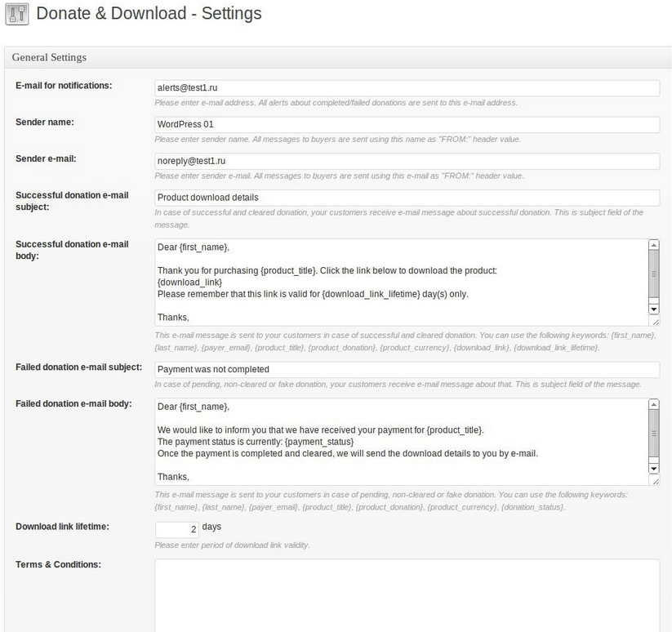
Task: Click scroll-down arrow of failed donation body
Action: 654,469
